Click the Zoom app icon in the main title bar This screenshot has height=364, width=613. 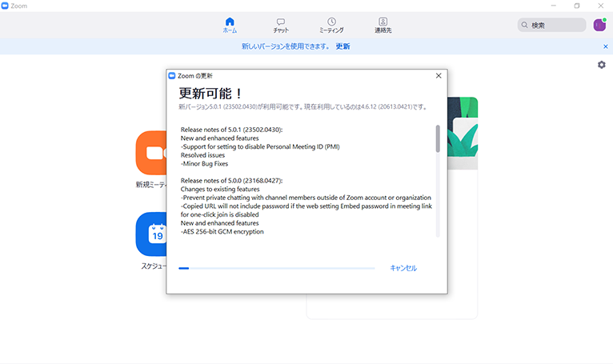click(x=5, y=6)
